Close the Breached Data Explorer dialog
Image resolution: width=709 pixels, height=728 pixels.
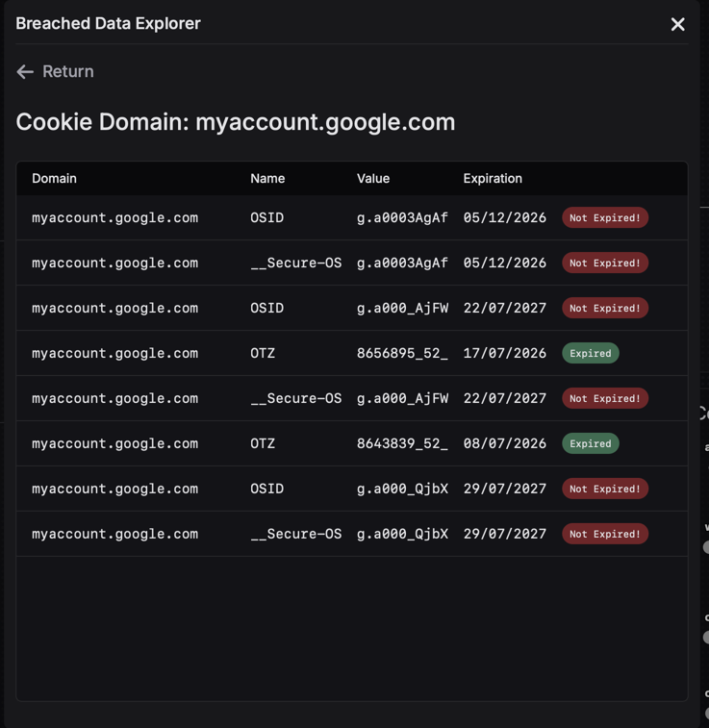pos(678,24)
